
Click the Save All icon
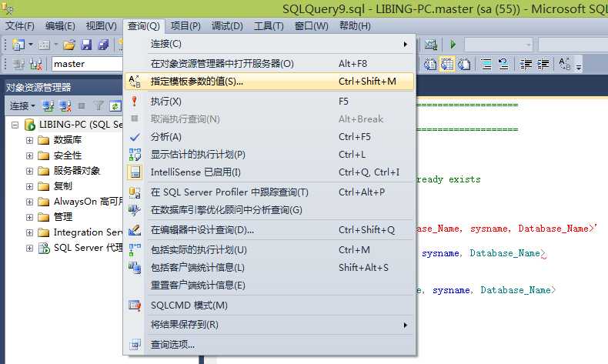(103, 45)
